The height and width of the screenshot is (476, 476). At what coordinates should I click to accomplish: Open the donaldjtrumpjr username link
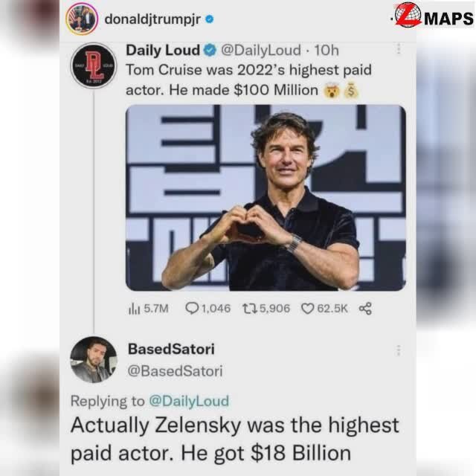(x=152, y=20)
